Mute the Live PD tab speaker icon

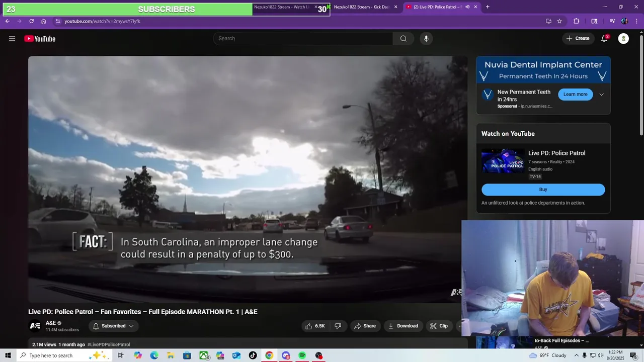click(x=467, y=7)
